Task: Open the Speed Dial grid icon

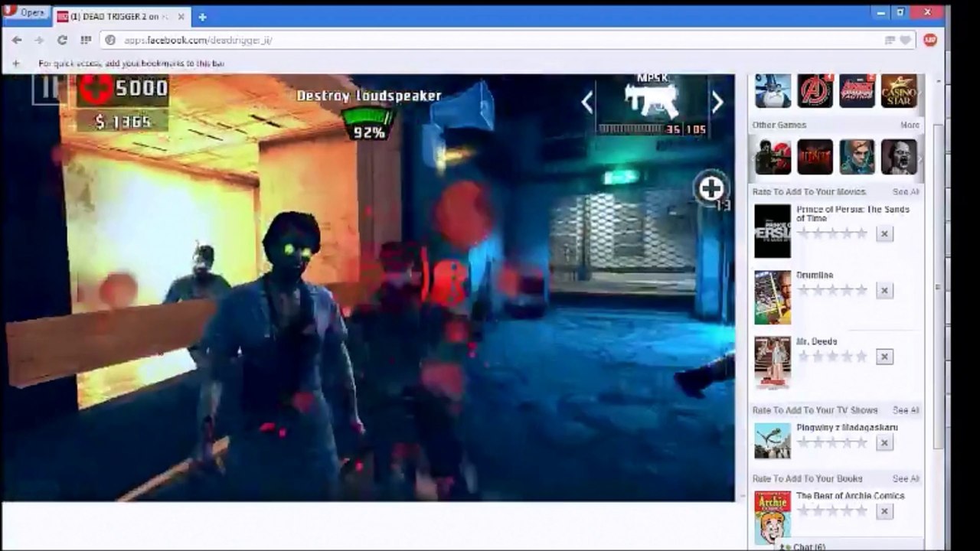Action: pos(86,40)
